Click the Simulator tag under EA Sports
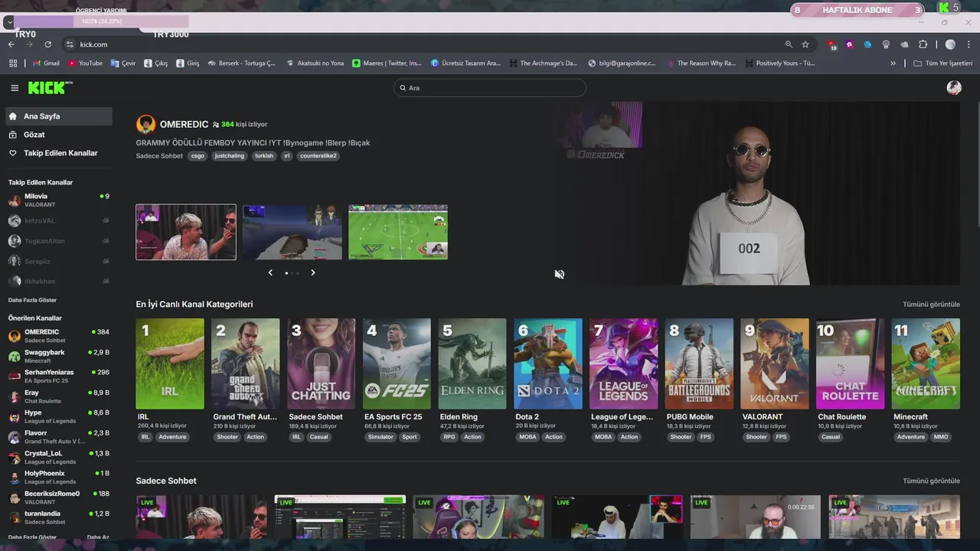 tap(381, 437)
